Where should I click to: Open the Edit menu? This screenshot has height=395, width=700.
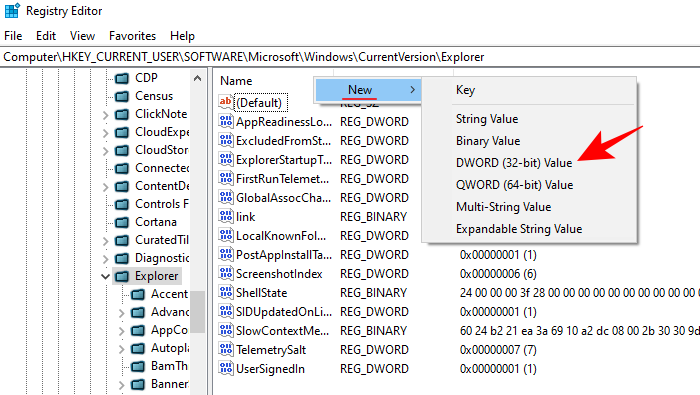46,36
